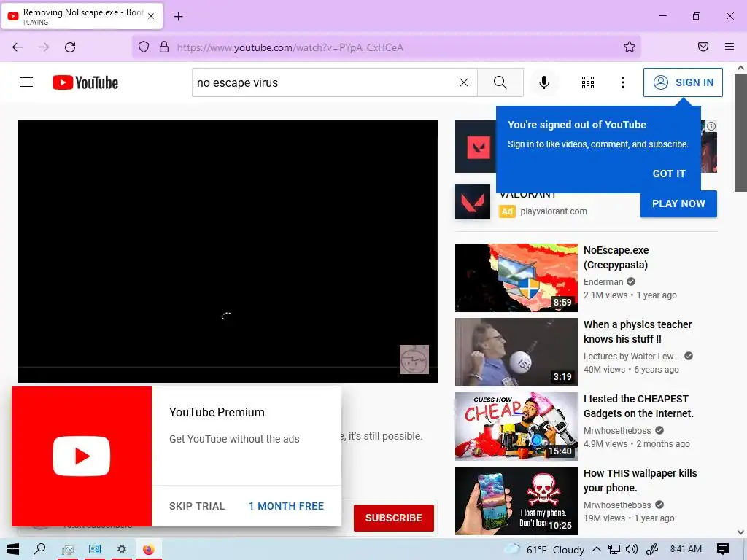The height and width of the screenshot is (560, 747).
Task: Show hidden tray icons chevron
Action: click(x=597, y=550)
